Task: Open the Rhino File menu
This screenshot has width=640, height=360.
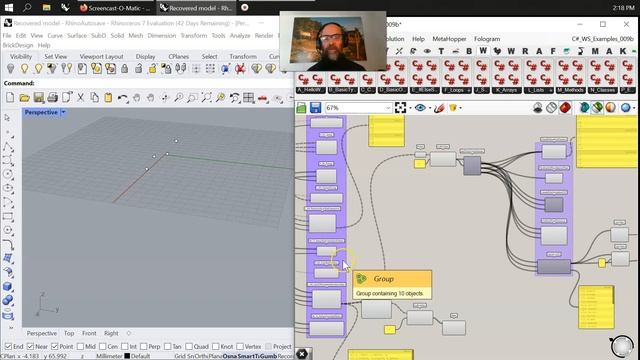Action: coord(7,36)
